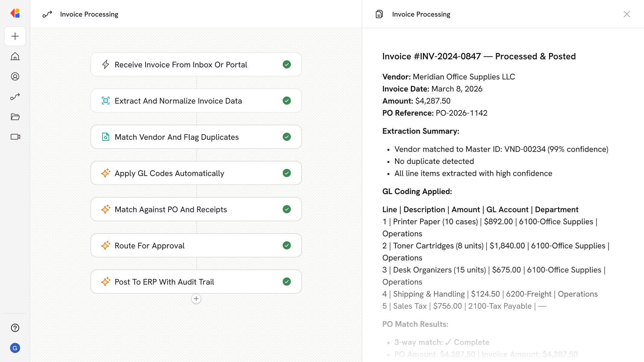Select Match Vendor And Flag Duplicates step
Image resolution: width=644 pixels, height=362 pixels.
(x=176, y=137)
